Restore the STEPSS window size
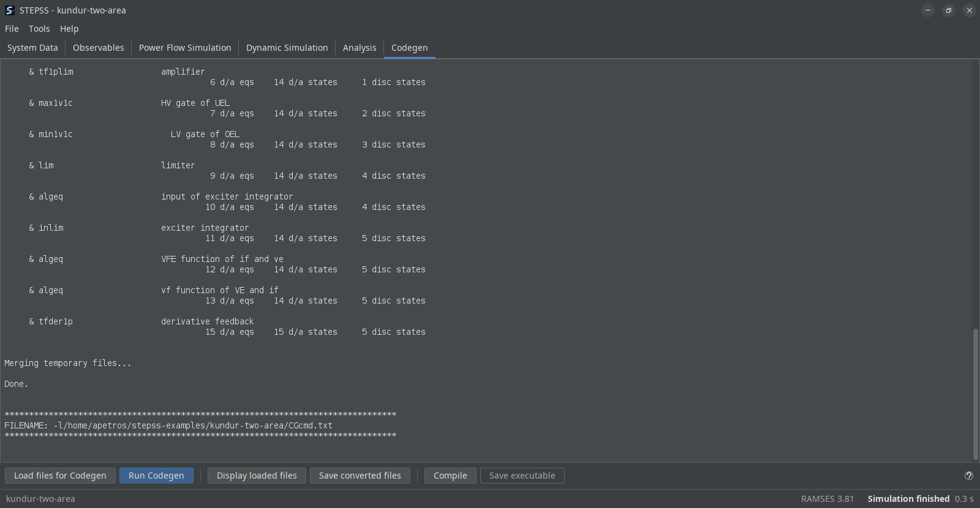The image size is (980, 508). click(949, 10)
